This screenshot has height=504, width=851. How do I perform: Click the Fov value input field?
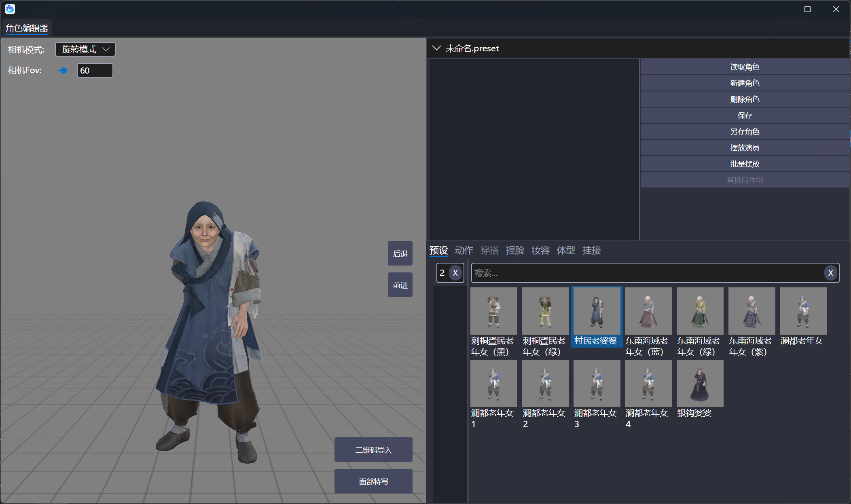95,71
